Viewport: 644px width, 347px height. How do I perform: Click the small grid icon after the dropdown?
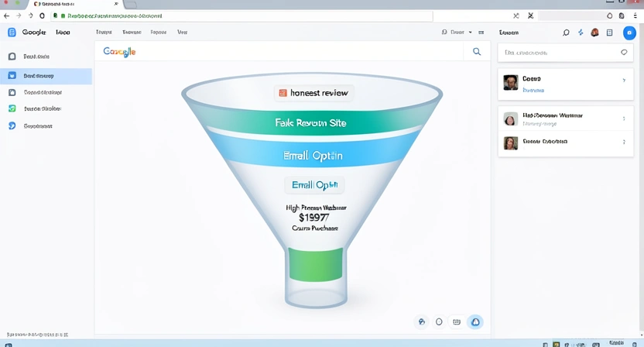pos(481,32)
